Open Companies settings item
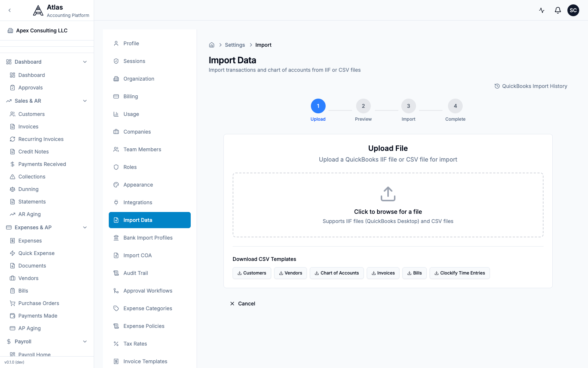 click(x=150, y=132)
